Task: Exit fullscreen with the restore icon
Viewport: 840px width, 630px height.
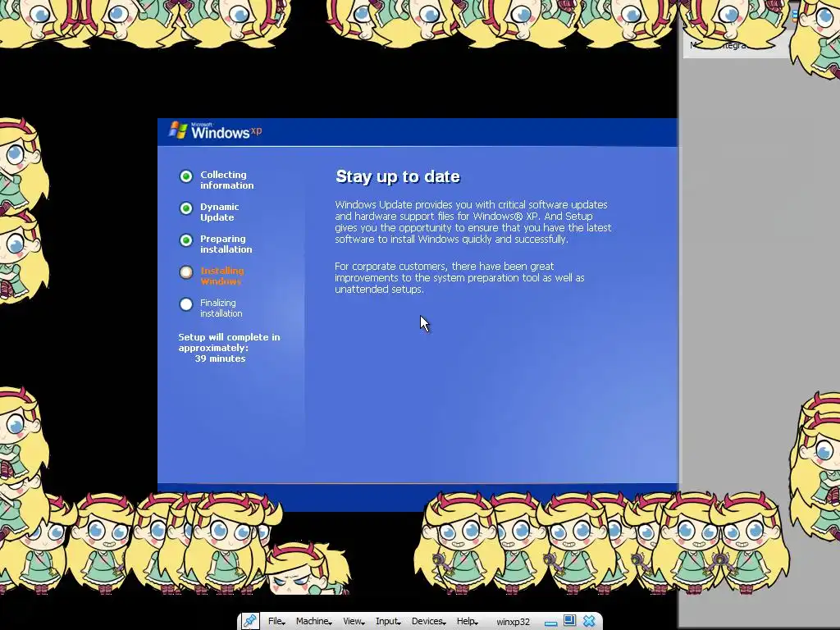Action: (x=569, y=620)
